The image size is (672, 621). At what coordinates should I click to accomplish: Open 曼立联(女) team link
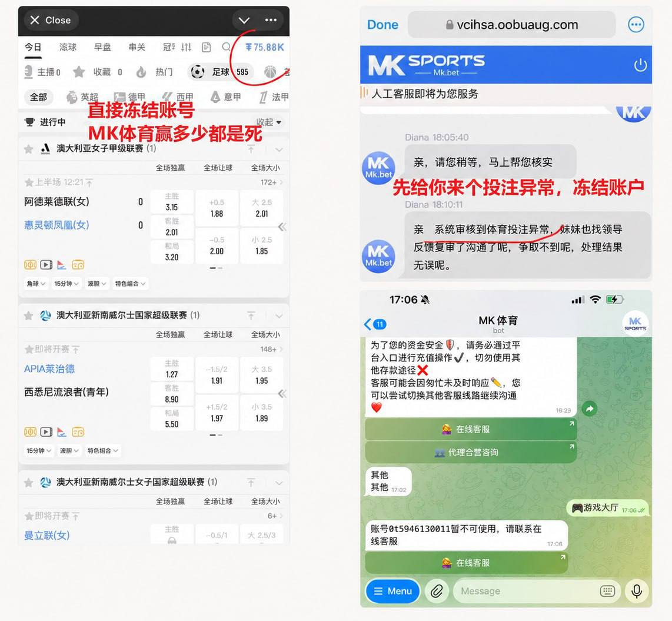[46, 535]
